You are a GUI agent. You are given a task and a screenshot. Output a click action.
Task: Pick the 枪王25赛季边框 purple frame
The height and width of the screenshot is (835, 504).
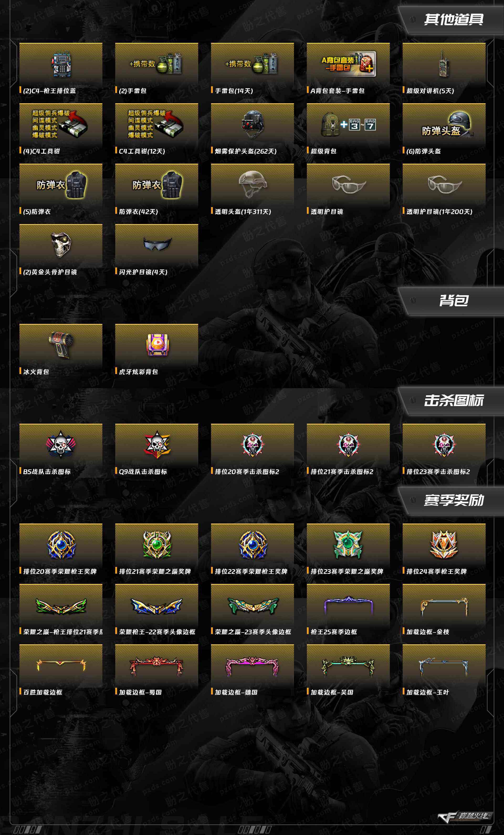click(x=348, y=606)
